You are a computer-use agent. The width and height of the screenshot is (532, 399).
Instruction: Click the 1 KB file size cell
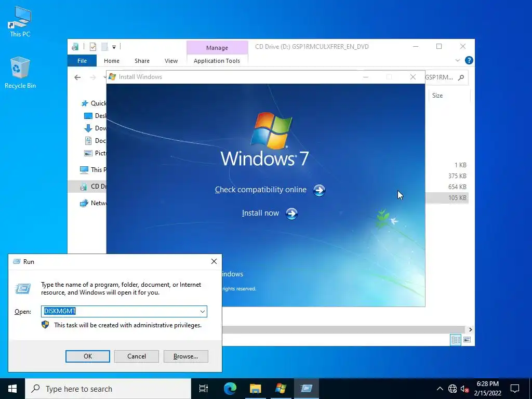[x=460, y=165]
